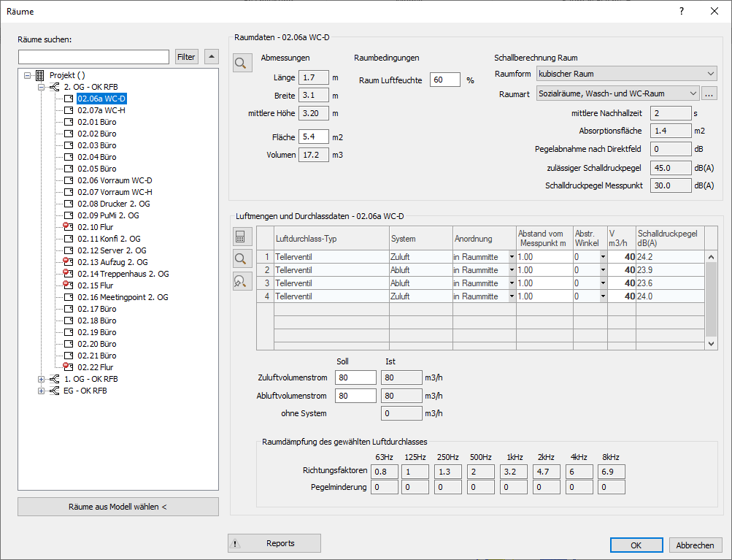Click the red-marked icon of 02.14 Treppenhaus
Viewport: 732px width, 560px height.
click(x=68, y=273)
